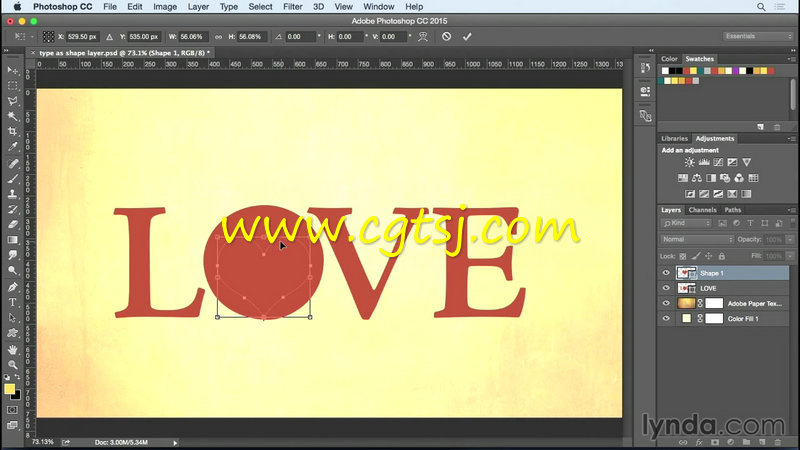Add a Brightness/Contrast adjustment
The height and width of the screenshot is (450, 800).
pos(689,162)
